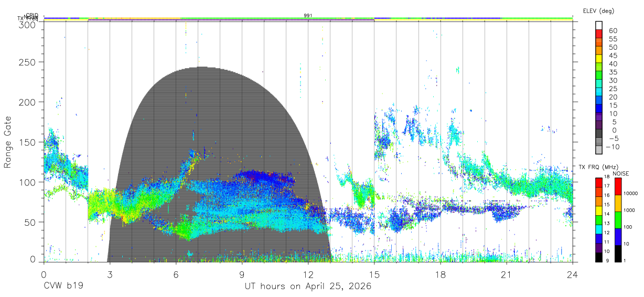Image resolution: width=644 pixels, height=297 pixels.
Task: Select the x-axis tick label "18"
Action: pyautogui.click(x=441, y=274)
